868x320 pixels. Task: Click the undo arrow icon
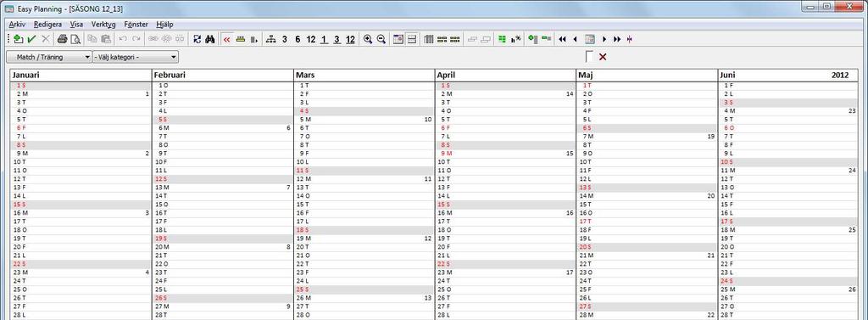click(123, 39)
